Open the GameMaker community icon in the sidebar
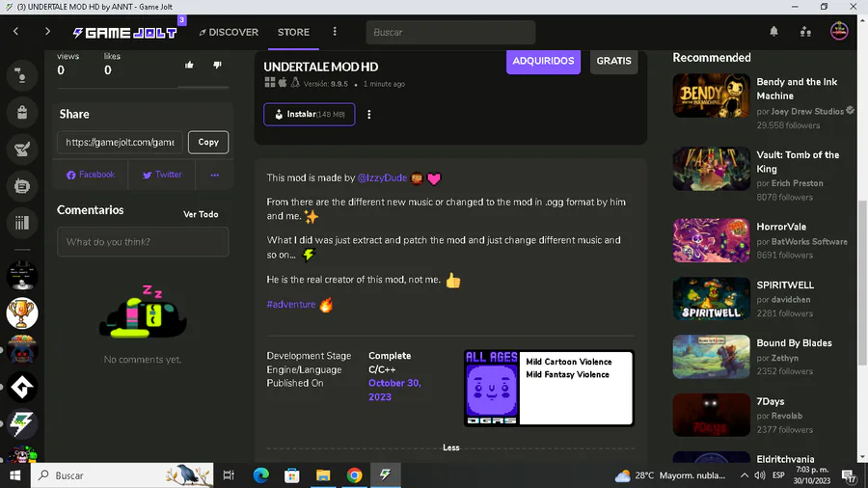 (22, 387)
